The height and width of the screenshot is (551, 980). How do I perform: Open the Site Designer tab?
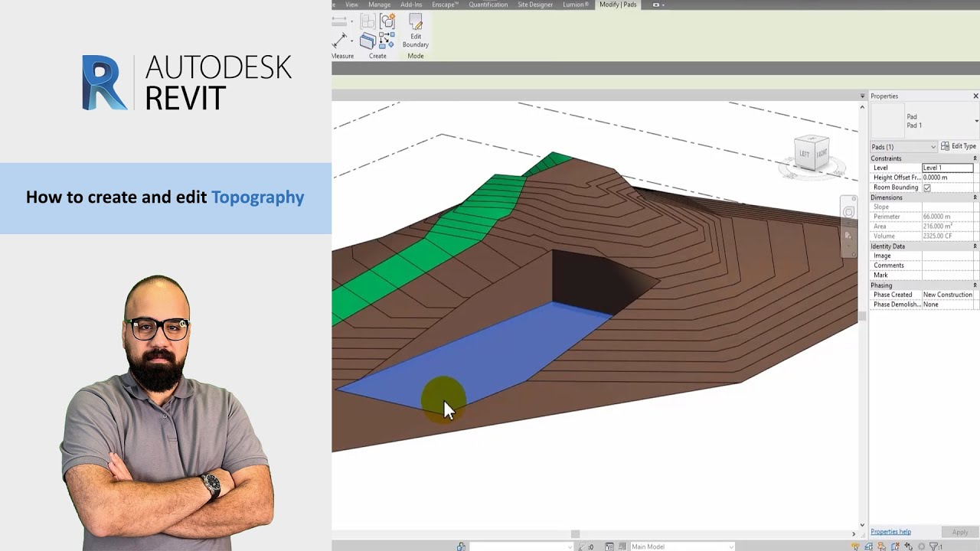[535, 5]
